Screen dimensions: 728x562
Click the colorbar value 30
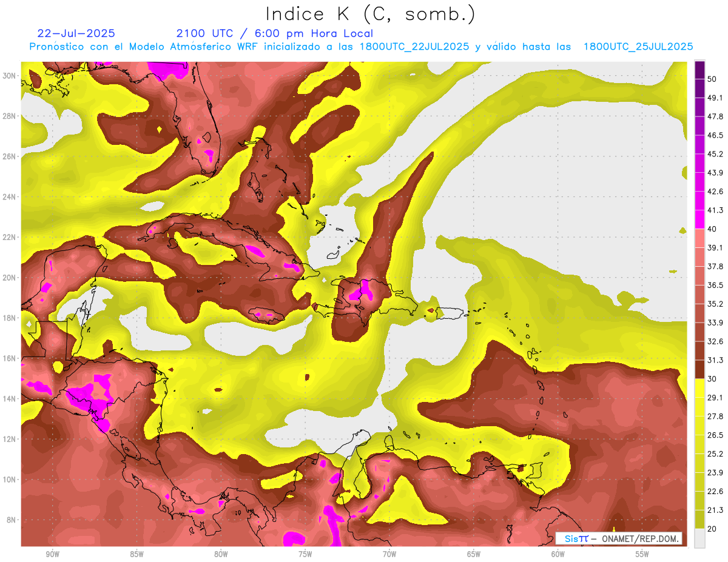coord(713,379)
